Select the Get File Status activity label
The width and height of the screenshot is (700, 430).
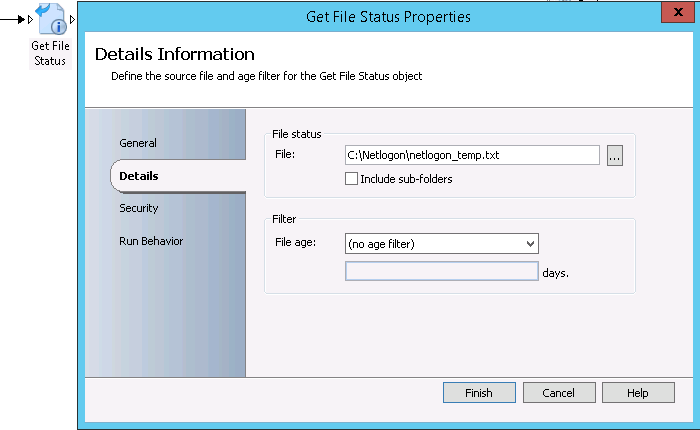pyautogui.click(x=50, y=53)
